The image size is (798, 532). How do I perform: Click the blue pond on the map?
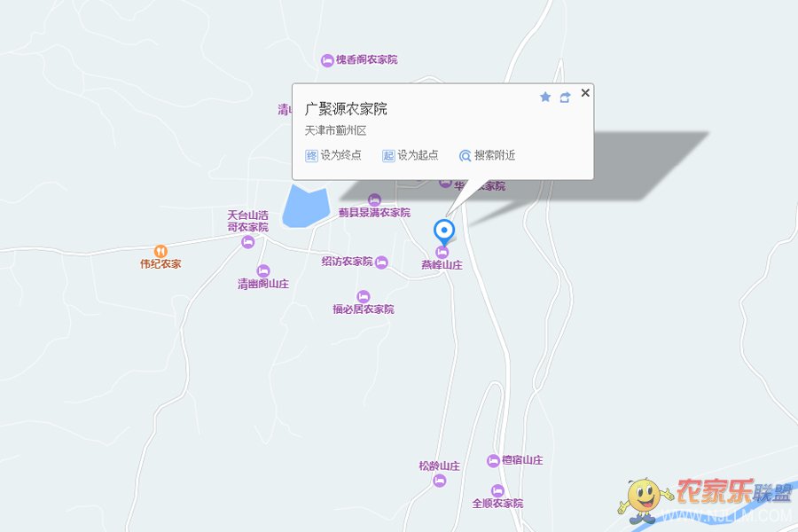[304, 207]
